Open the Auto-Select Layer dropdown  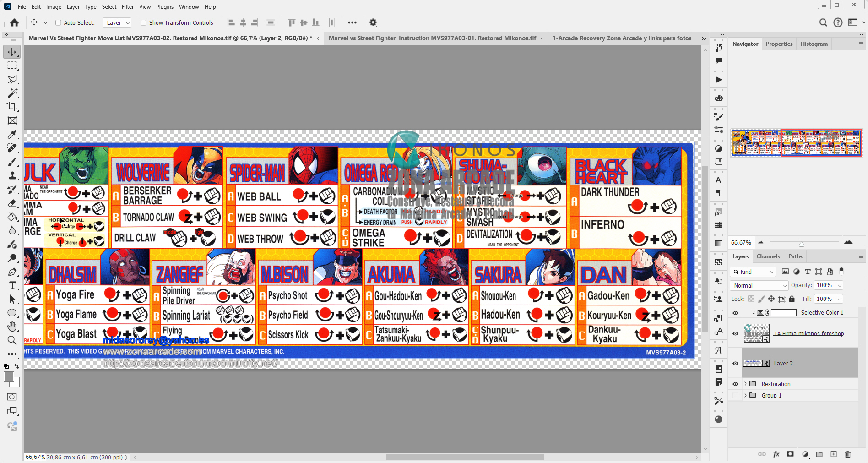[118, 22]
